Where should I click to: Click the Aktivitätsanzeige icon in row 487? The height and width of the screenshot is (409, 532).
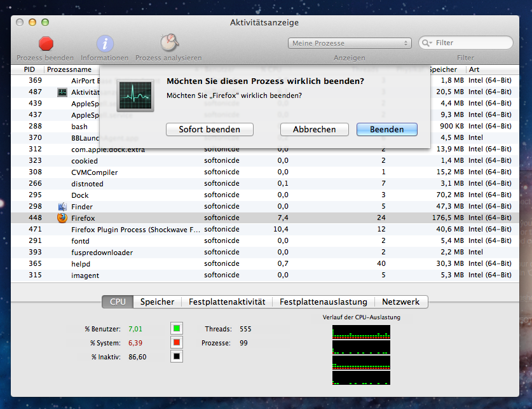point(62,92)
